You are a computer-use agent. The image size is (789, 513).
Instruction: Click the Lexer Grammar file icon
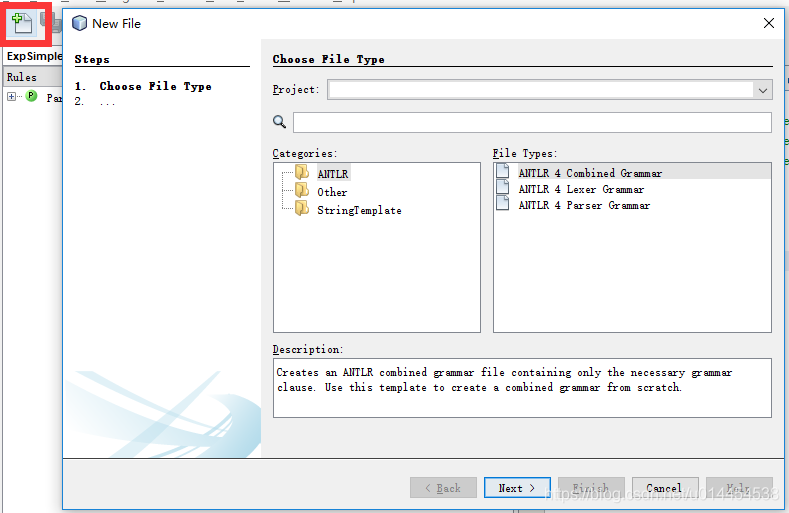click(503, 187)
